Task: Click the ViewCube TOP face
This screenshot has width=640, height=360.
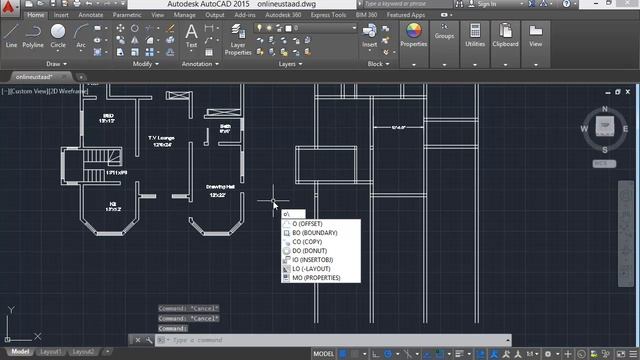Action: pyautogui.click(x=604, y=126)
